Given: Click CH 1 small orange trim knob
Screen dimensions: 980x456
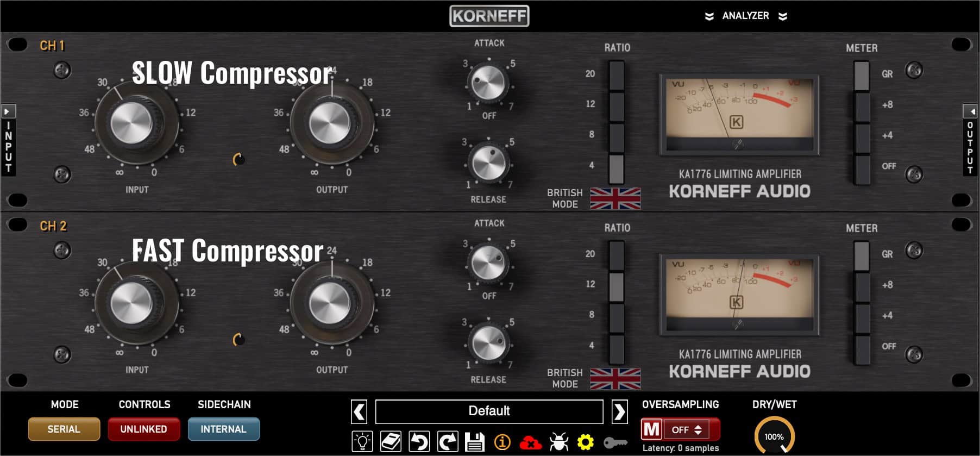Looking at the screenshot, I should [x=239, y=160].
